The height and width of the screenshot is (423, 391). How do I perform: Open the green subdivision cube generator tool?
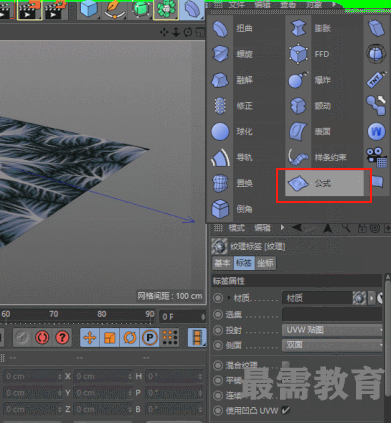140,9
